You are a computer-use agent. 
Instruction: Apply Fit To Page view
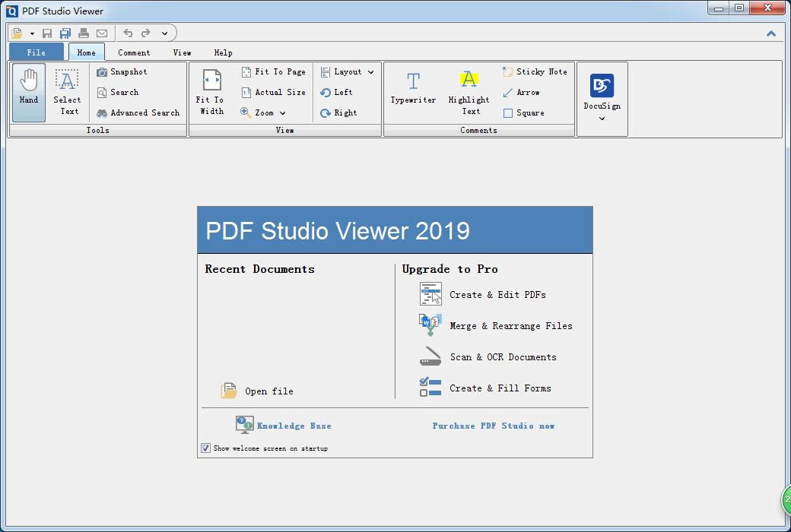tap(273, 72)
